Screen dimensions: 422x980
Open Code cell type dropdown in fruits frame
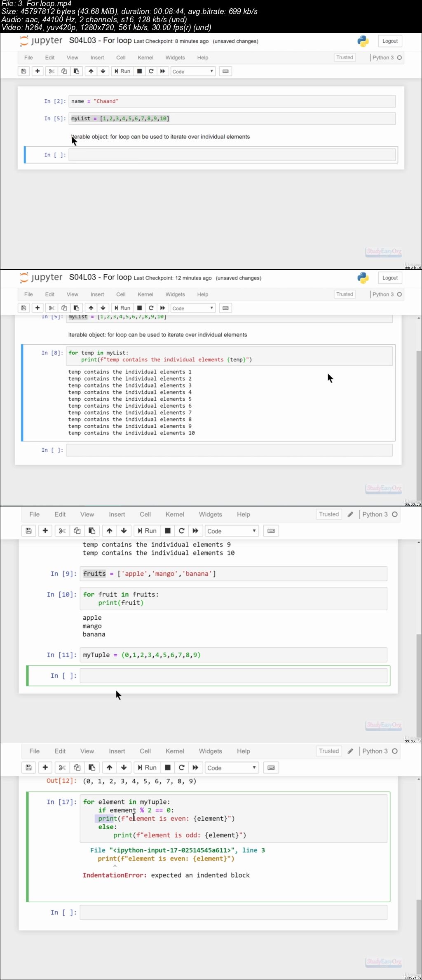click(x=232, y=531)
